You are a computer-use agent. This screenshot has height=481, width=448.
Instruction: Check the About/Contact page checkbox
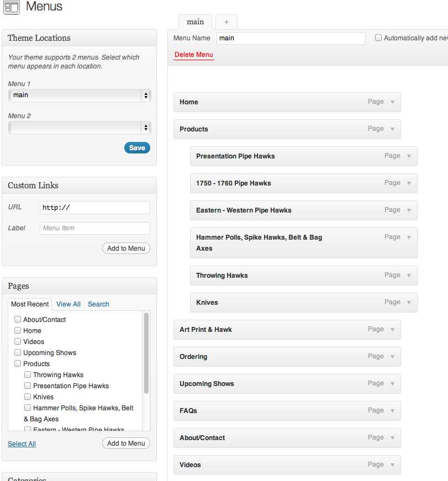[x=18, y=319]
